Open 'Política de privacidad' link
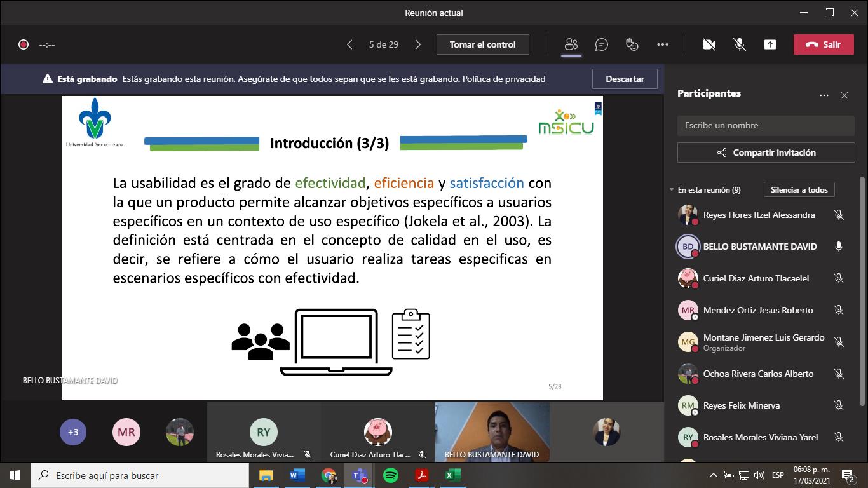868x488 pixels. point(504,79)
